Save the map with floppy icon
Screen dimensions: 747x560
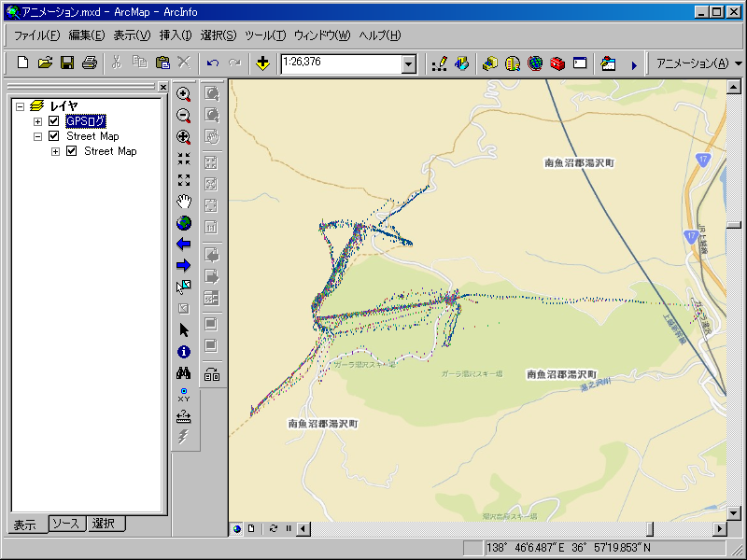pyautogui.click(x=67, y=63)
